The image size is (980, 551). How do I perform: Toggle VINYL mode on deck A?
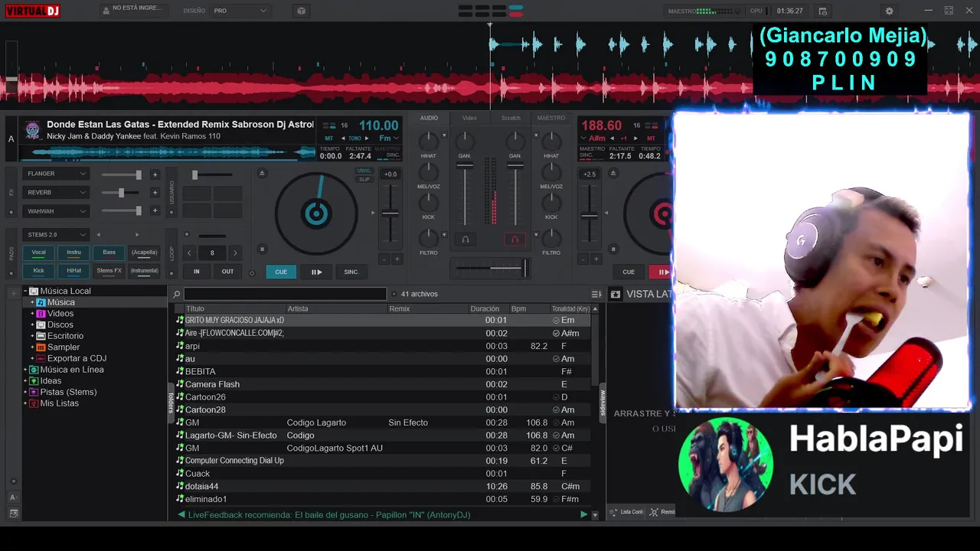(364, 171)
